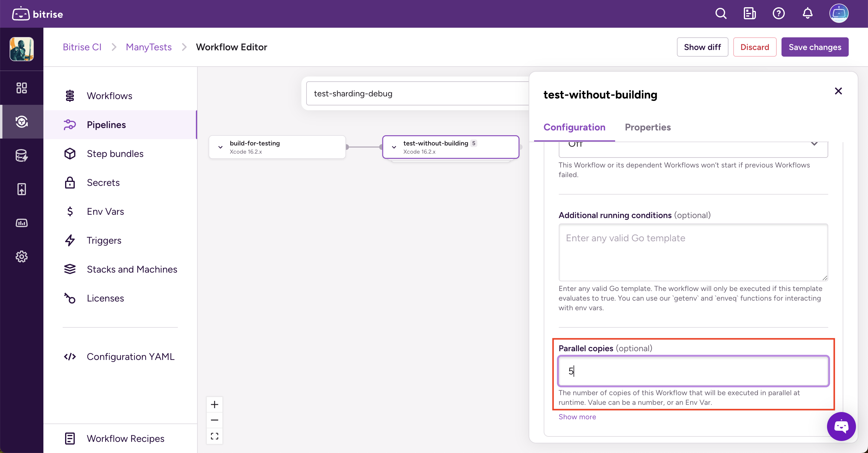Open the build cache database icon
This screenshot has width=868, height=453.
[x=22, y=155]
